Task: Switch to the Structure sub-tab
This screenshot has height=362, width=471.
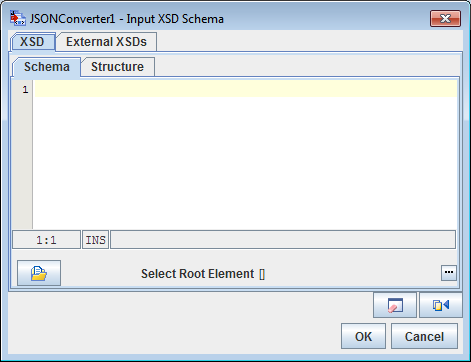Action: pos(117,67)
